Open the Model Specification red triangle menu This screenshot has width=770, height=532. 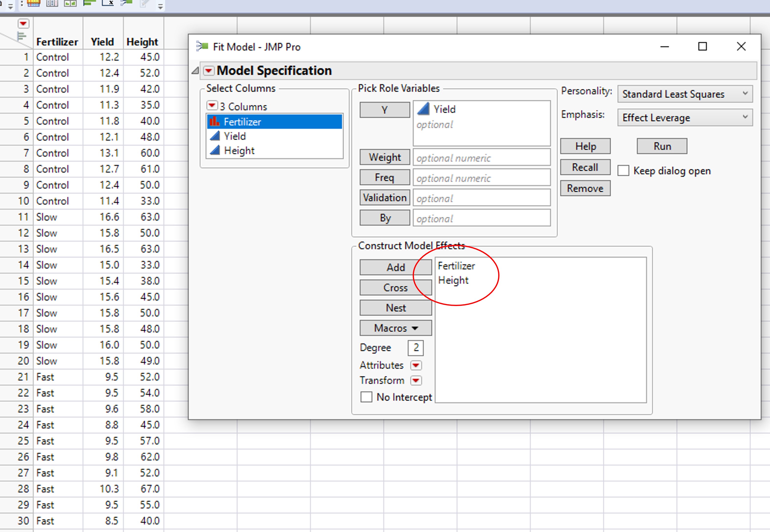[x=209, y=71]
